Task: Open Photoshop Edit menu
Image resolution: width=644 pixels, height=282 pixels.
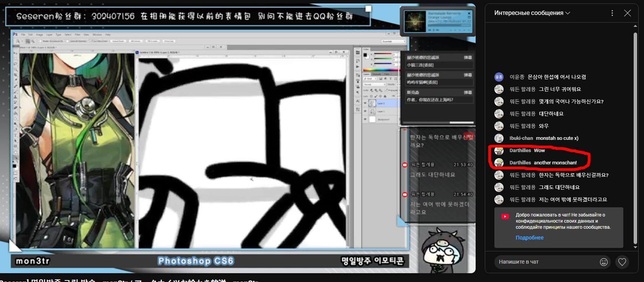Action: click(30, 34)
